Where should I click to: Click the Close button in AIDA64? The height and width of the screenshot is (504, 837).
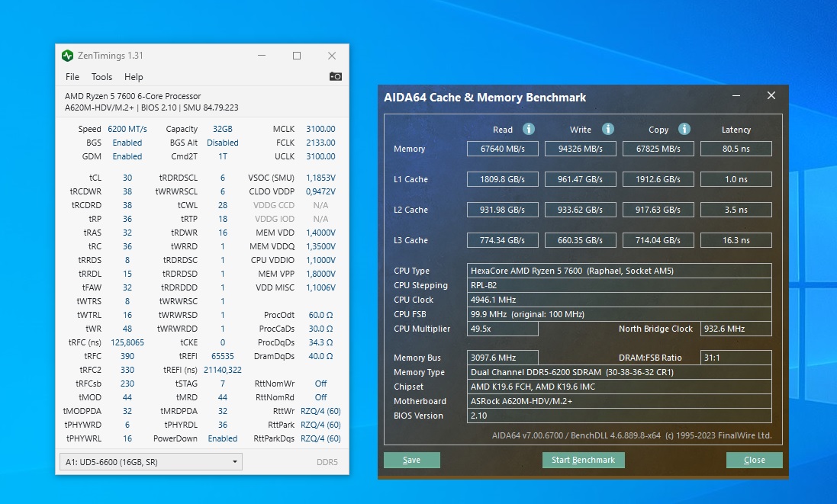point(755,460)
